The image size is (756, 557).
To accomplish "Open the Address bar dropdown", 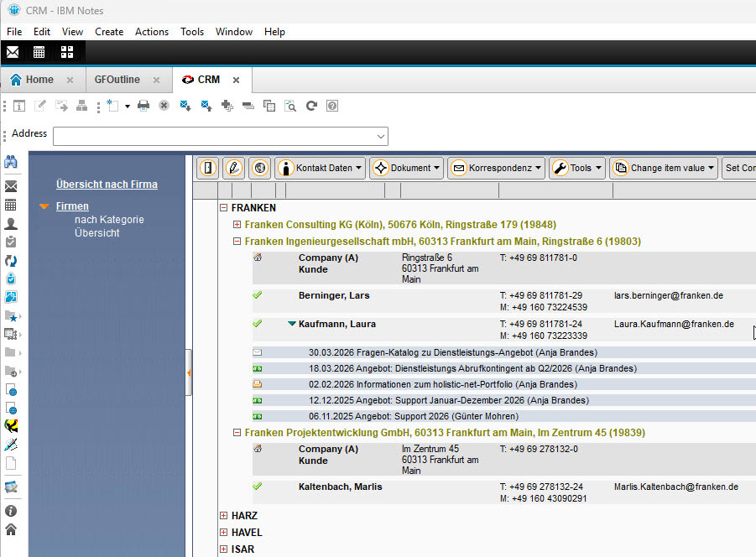I will pyautogui.click(x=381, y=137).
